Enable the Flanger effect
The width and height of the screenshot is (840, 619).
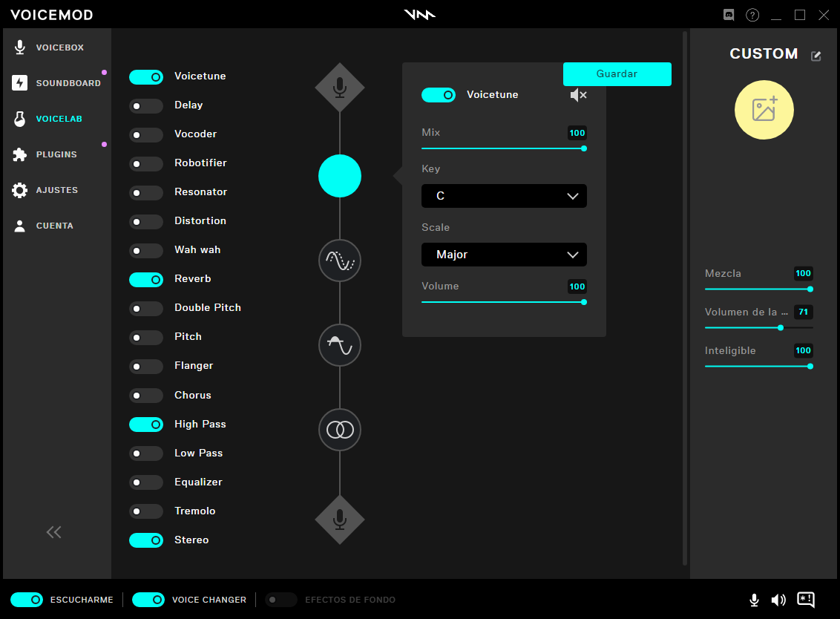(x=146, y=367)
